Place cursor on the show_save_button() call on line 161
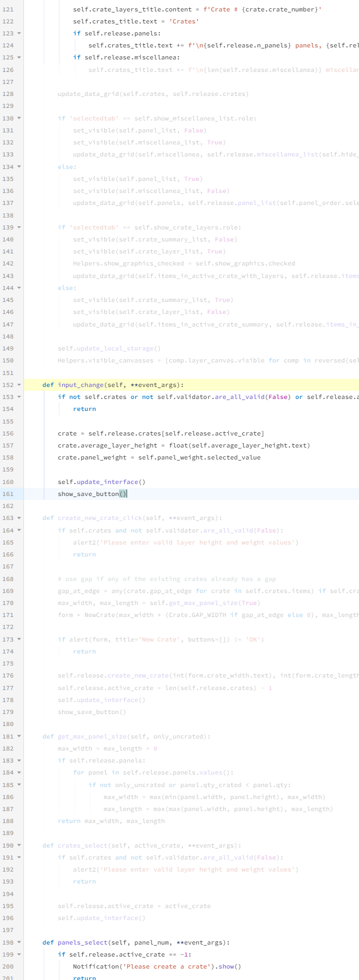 (88, 494)
